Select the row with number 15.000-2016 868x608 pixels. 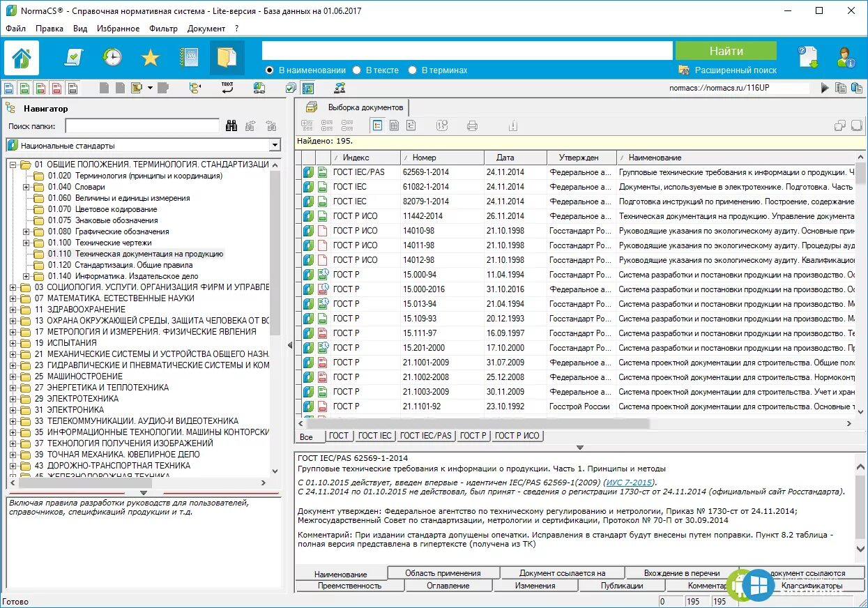[x=577, y=289]
